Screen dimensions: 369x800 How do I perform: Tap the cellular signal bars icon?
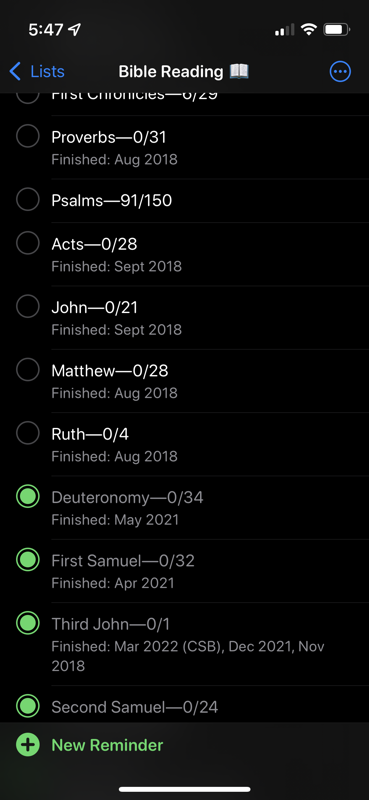(x=284, y=30)
